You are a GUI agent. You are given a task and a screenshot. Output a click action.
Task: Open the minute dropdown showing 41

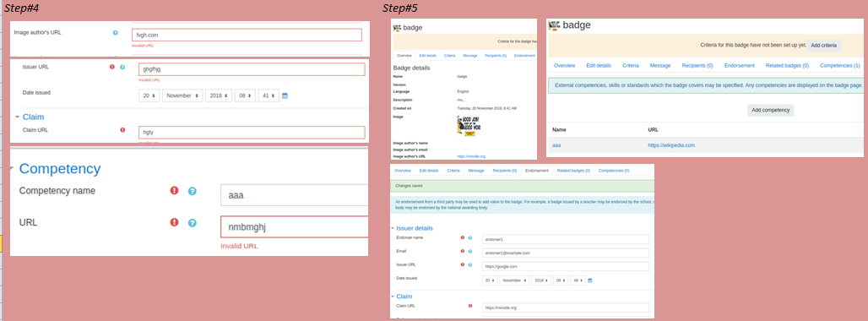click(269, 95)
